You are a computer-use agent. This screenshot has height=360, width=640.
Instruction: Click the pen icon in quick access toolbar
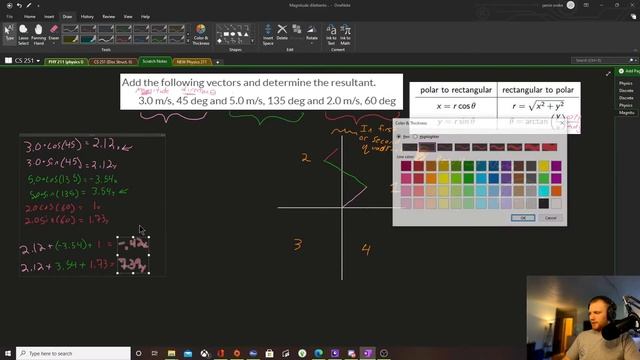pyautogui.click(x=29, y=5)
